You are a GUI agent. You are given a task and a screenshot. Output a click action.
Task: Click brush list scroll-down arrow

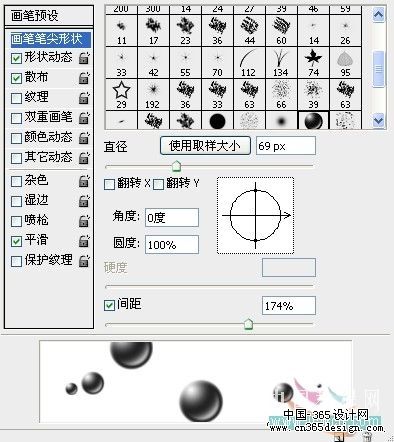point(378,120)
